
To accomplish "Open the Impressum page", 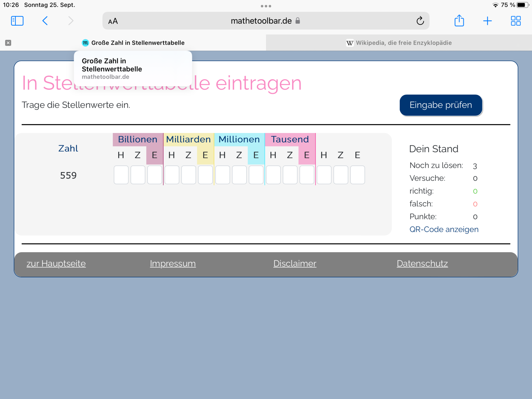I will [173, 263].
